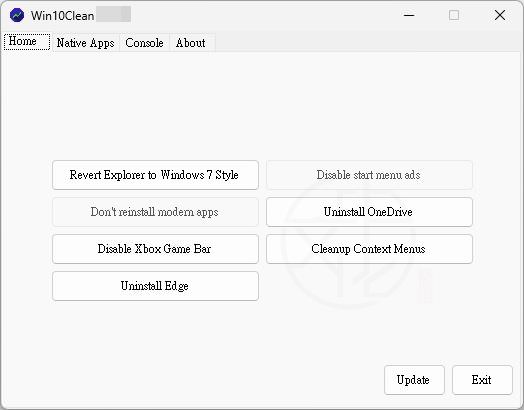This screenshot has width=524, height=410.
Task: Go to the About tab
Action: (x=191, y=43)
